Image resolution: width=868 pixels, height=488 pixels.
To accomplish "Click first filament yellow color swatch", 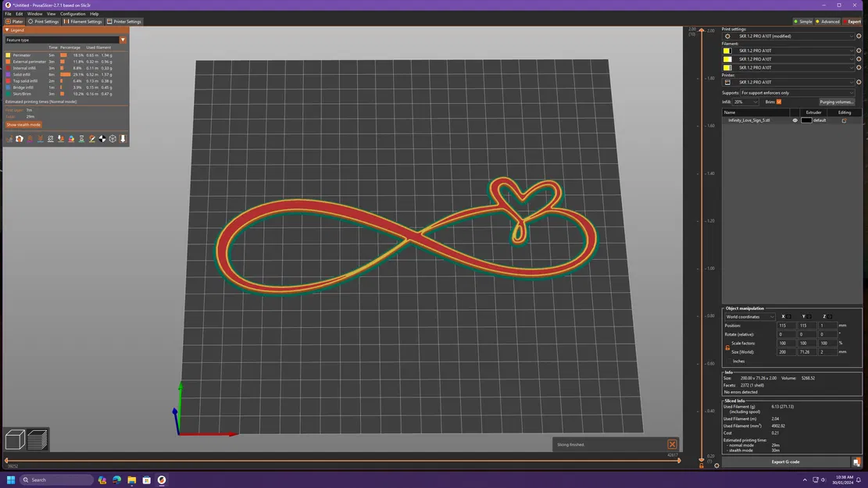I will click(727, 50).
